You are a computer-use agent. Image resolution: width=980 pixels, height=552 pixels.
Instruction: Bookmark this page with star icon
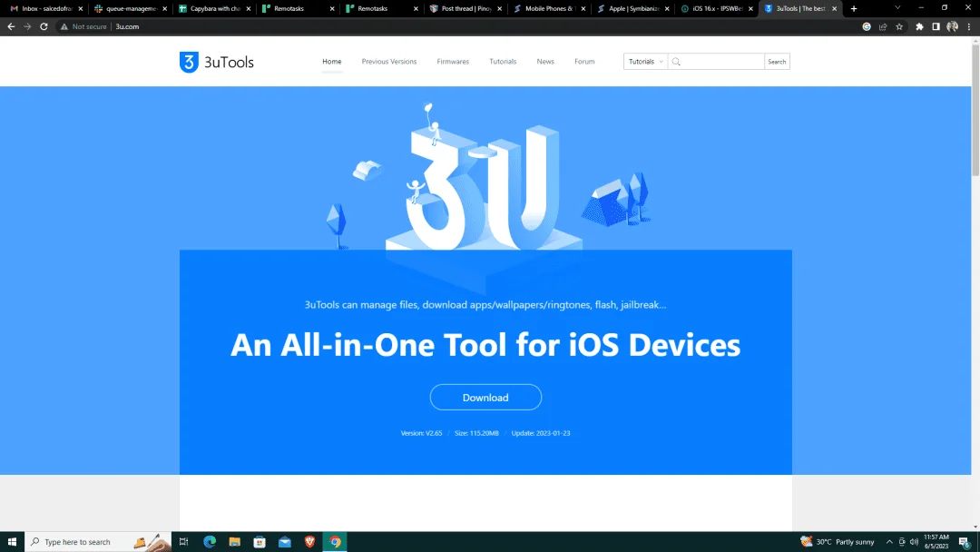click(899, 26)
